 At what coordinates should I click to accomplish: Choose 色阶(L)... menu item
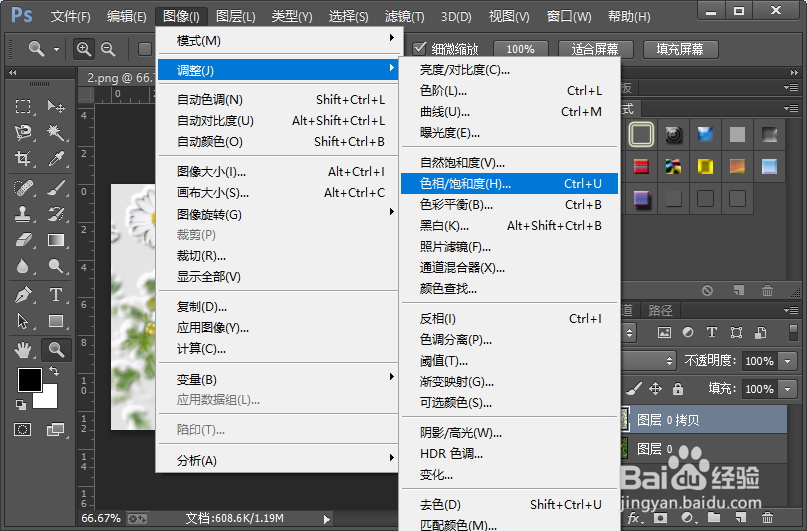(x=510, y=91)
